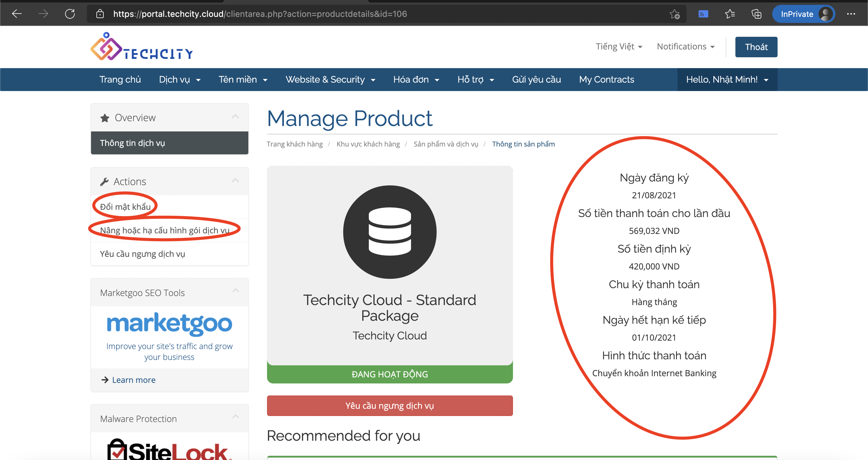Click the 420,000 VND recurring amount
868x460 pixels.
point(654,266)
